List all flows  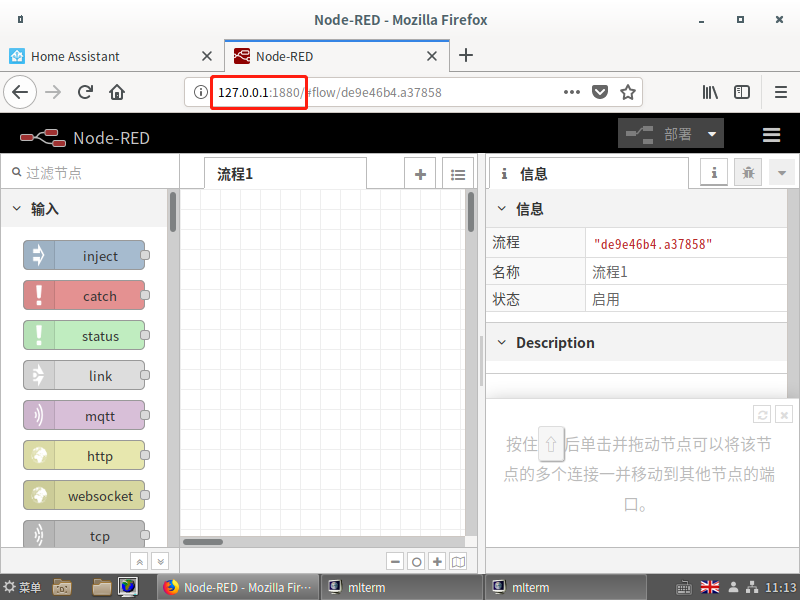tap(458, 174)
